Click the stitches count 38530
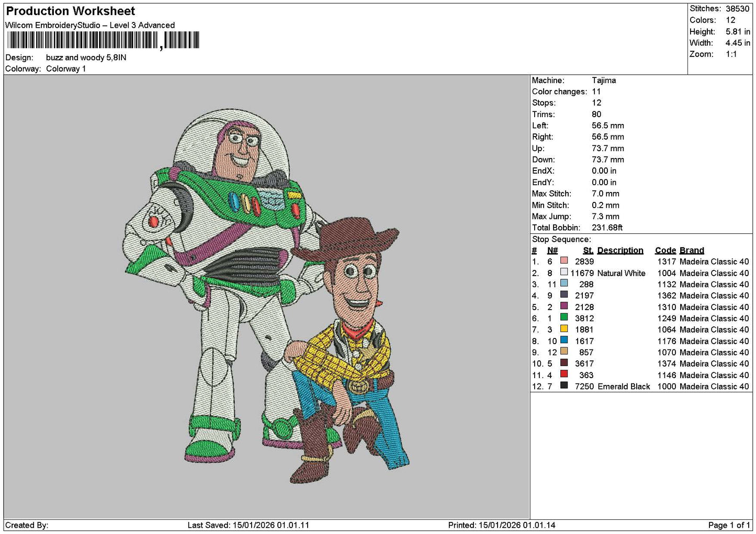The height and width of the screenshot is (534, 756). [x=738, y=9]
